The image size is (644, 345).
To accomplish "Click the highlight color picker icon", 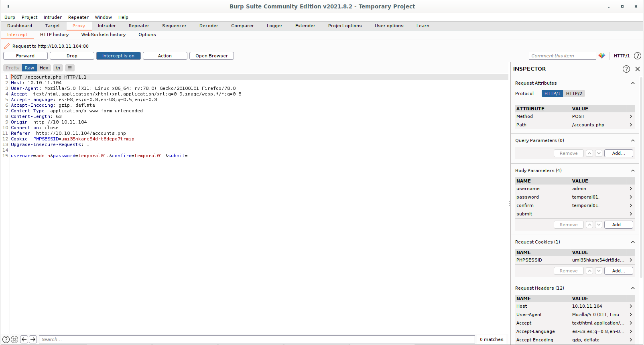I will (x=601, y=56).
